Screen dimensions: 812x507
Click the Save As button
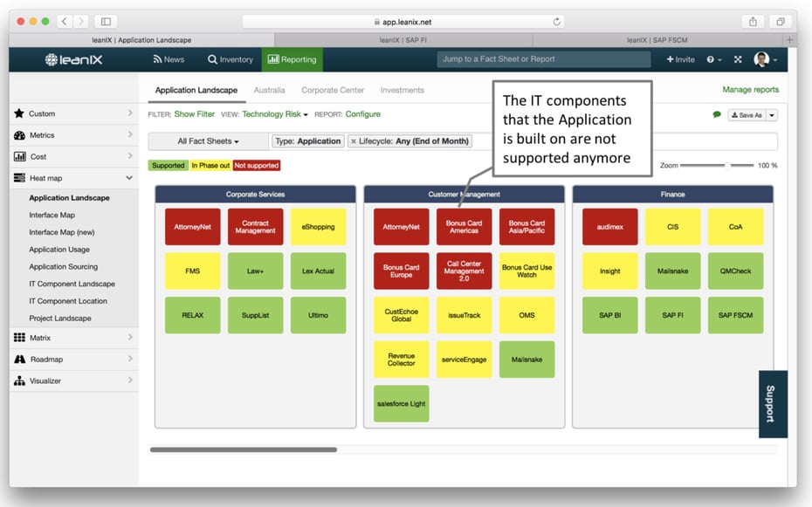747,115
